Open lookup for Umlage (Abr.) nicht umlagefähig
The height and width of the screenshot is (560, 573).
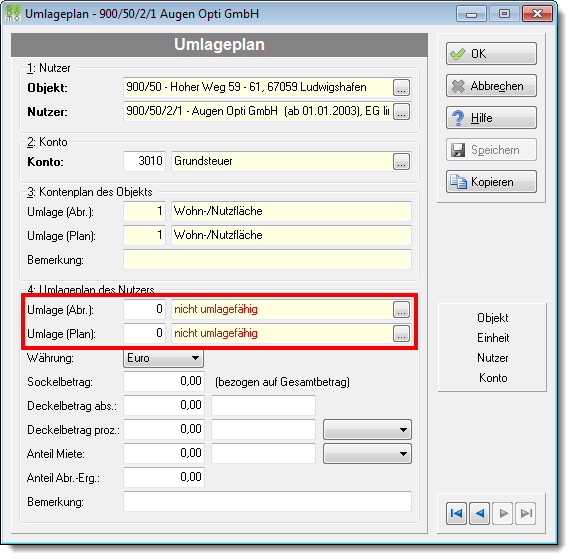pyautogui.click(x=401, y=310)
